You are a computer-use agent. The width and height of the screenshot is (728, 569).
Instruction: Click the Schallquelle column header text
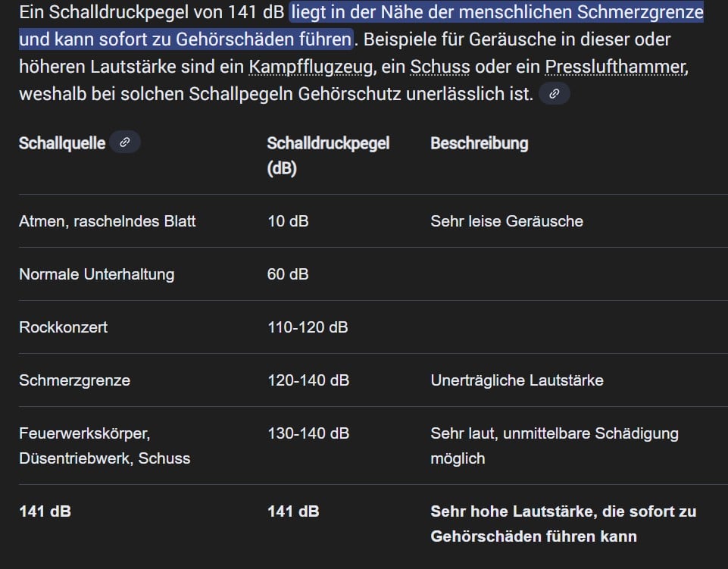point(62,142)
